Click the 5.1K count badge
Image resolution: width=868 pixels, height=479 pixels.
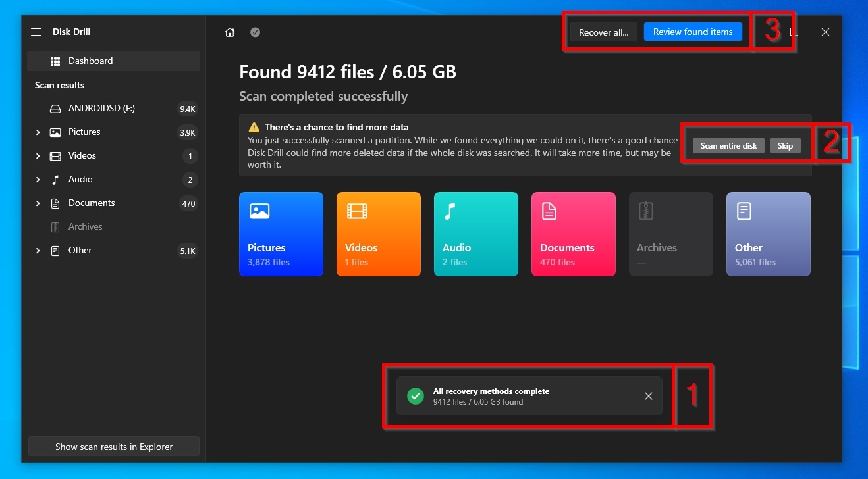pyautogui.click(x=187, y=251)
